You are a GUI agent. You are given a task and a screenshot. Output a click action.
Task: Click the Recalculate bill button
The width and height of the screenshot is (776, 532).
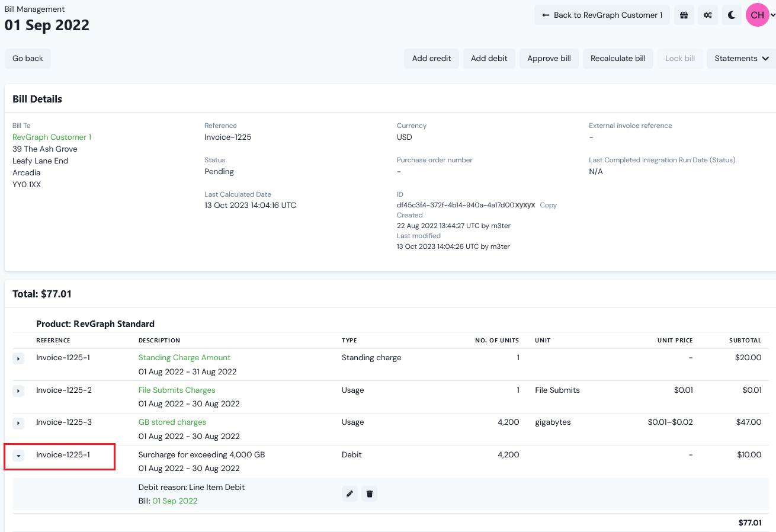618,58
